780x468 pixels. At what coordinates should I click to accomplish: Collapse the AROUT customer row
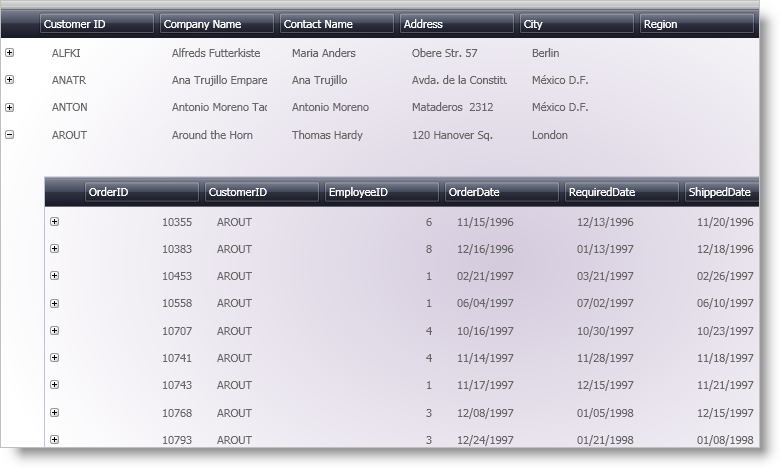(10, 135)
